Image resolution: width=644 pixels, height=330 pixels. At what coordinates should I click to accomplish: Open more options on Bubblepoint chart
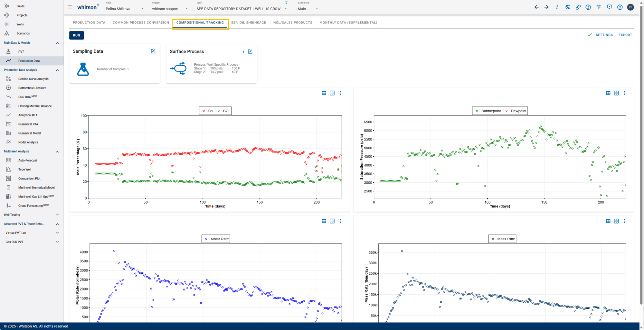624,93
